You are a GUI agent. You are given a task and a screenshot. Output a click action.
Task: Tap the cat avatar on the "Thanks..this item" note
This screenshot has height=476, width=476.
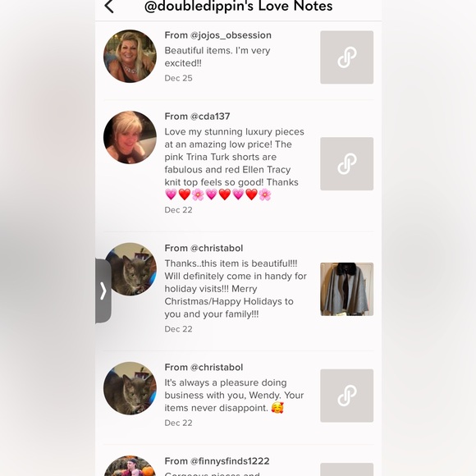[131, 269]
